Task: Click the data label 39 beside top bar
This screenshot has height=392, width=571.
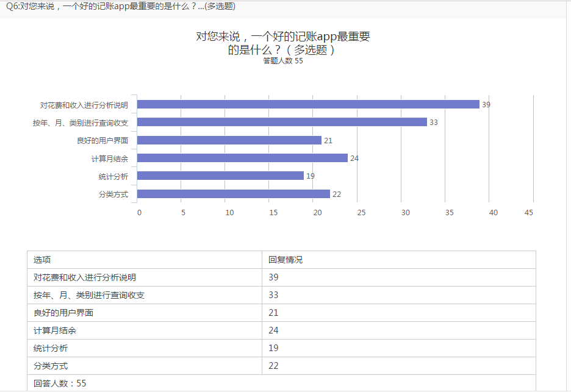Action: pyautogui.click(x=486, y=104)
